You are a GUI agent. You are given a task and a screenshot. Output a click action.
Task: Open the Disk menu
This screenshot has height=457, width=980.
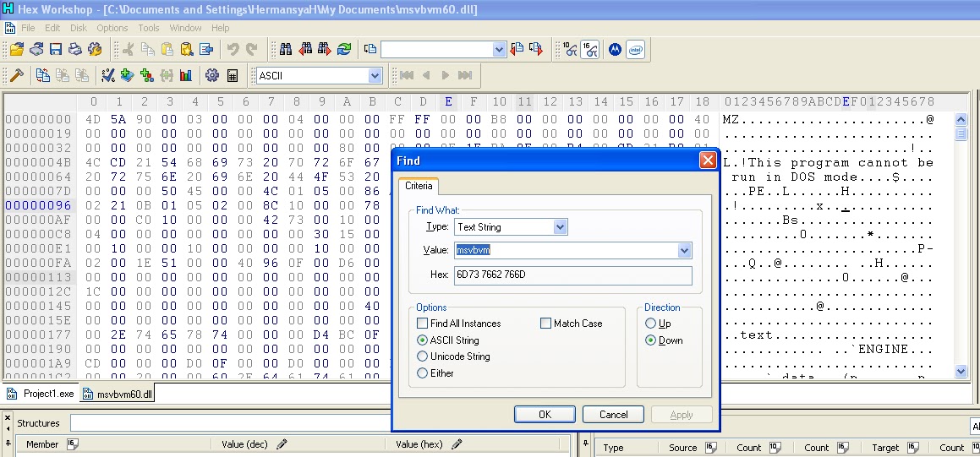click(x=79, y=28)
